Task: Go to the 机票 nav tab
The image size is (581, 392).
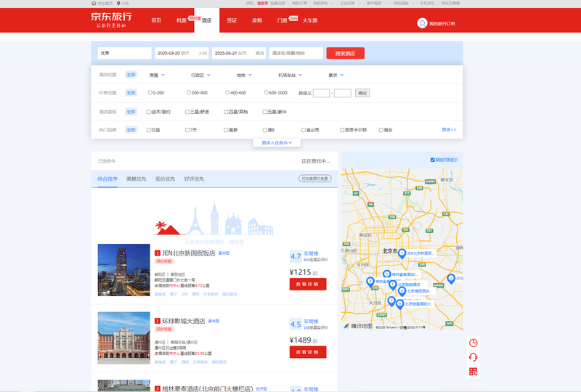Action: 182,20
